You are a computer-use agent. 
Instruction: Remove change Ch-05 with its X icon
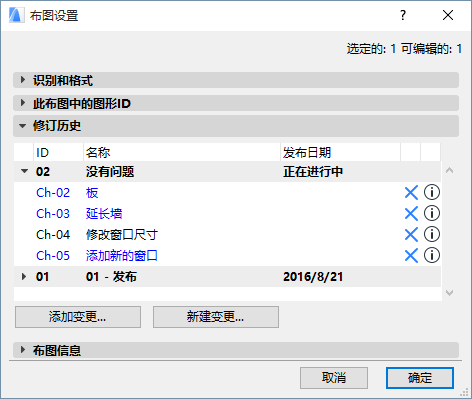point(411,256)
